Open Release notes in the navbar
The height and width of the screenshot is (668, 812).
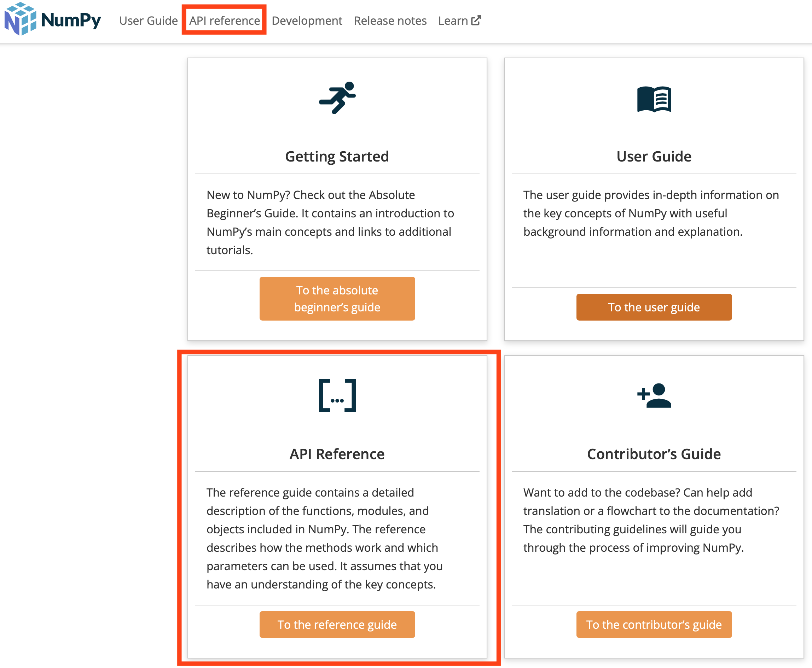click(390, 20)
